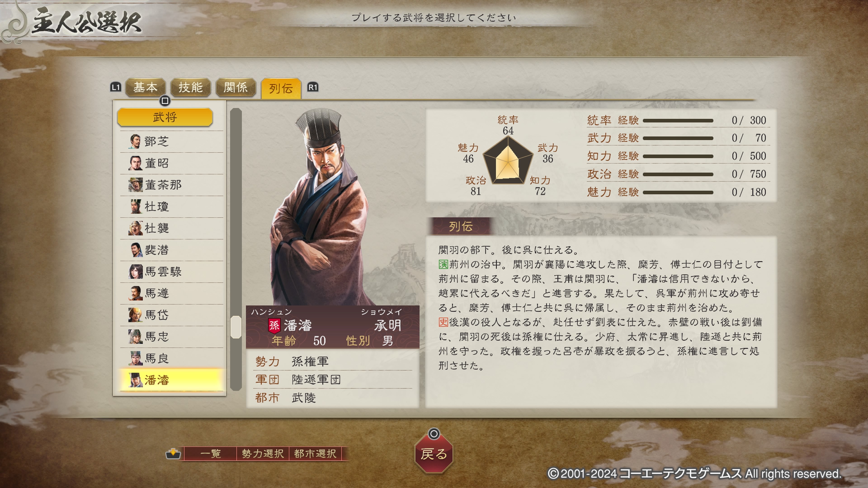Click the L1 shoulder button icon

116,88
